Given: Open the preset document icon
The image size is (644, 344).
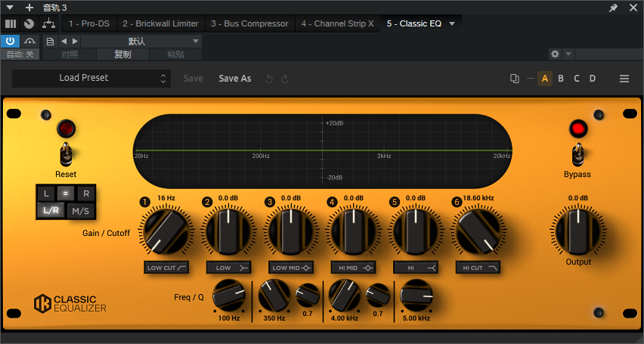Looking at the screenshot, I should [x=50, y=41].
